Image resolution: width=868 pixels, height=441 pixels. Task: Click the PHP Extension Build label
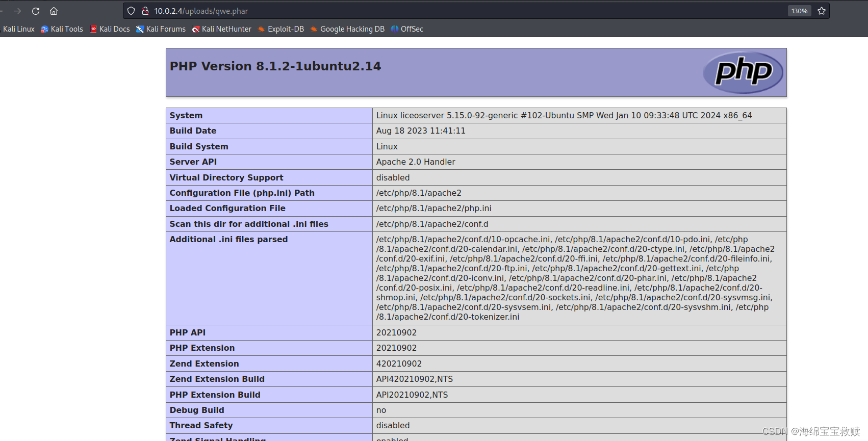click(215, 395)
